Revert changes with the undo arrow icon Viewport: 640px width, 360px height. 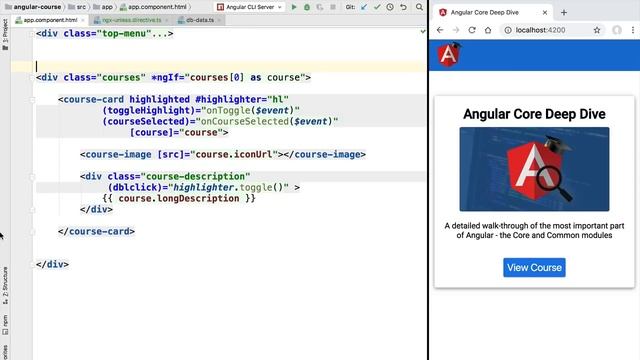[x=403, y=7]
